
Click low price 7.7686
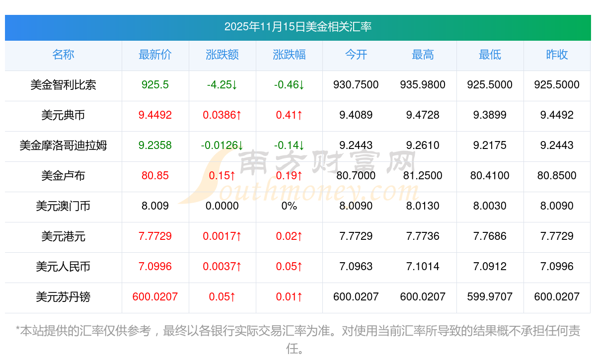[x=490, y=236]
